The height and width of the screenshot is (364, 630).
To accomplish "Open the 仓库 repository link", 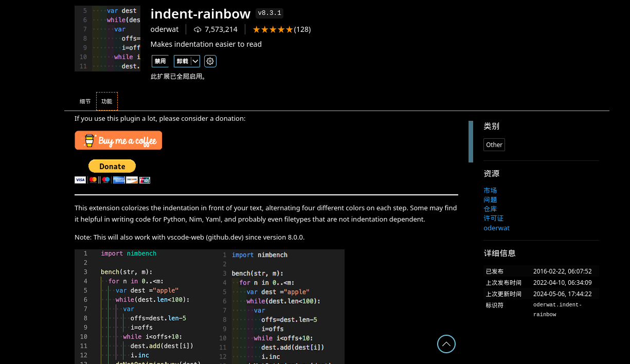I will click(x=490, y=209).
